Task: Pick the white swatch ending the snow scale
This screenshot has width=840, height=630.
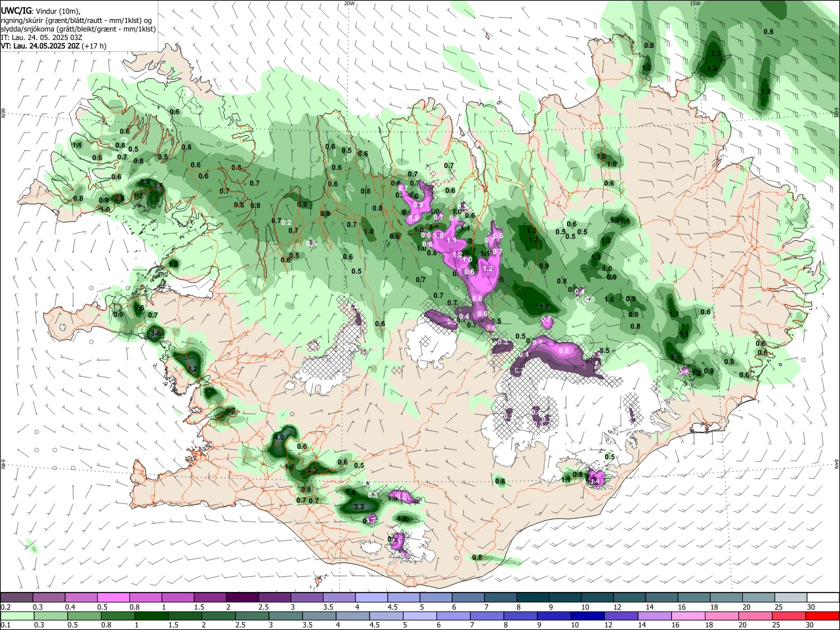Action: click(x=823, y=597)
